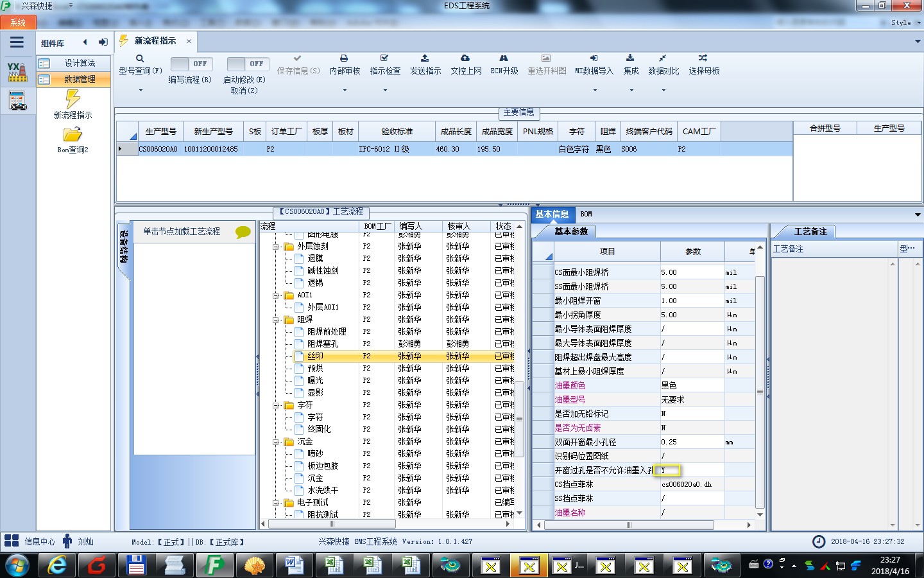Open the green F app in taskbar
The width and height of the screenshot is (924, 578).
click(x=214, y=566)
